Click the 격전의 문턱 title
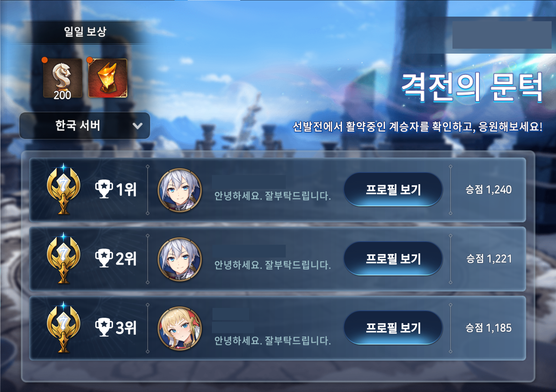556x392 pixels. tap(472, 87)
